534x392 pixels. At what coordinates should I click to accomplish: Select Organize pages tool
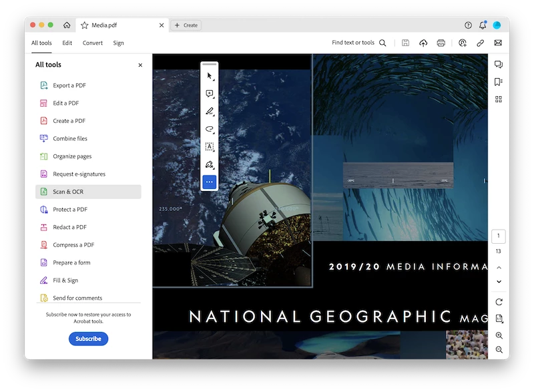[x=88, y=156]
